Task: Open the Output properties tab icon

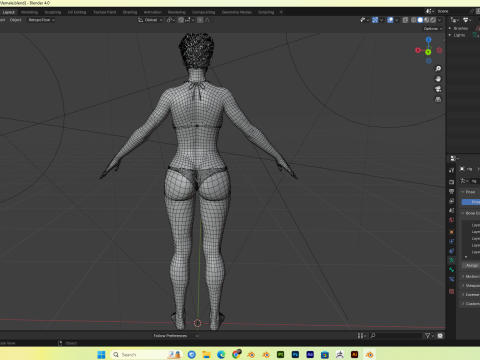Action: pos(451,191)
